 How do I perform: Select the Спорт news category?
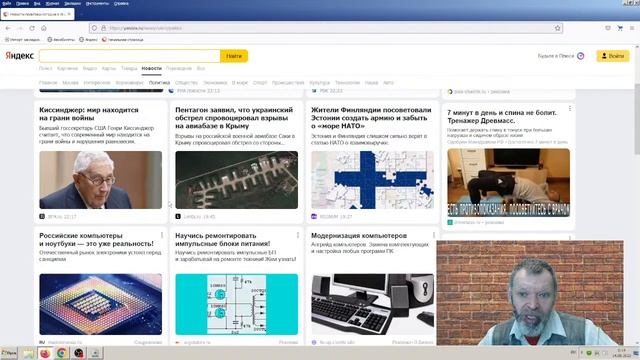260,82
